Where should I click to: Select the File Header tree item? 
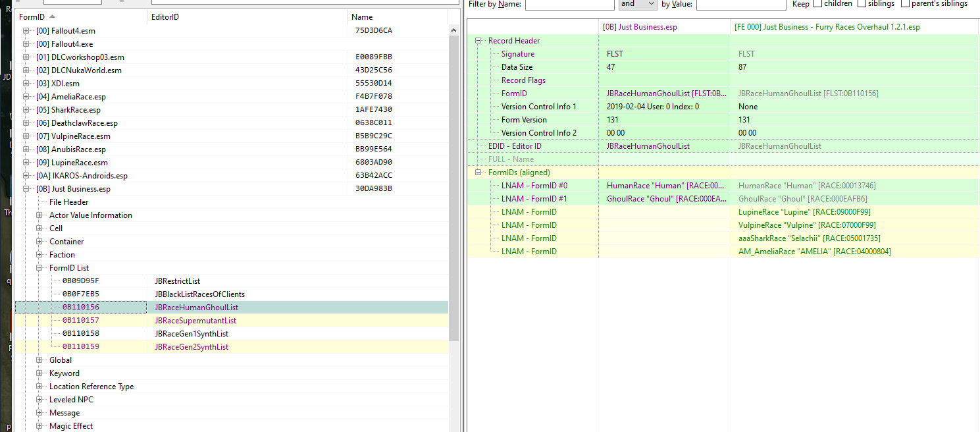(x=68, y=202)
